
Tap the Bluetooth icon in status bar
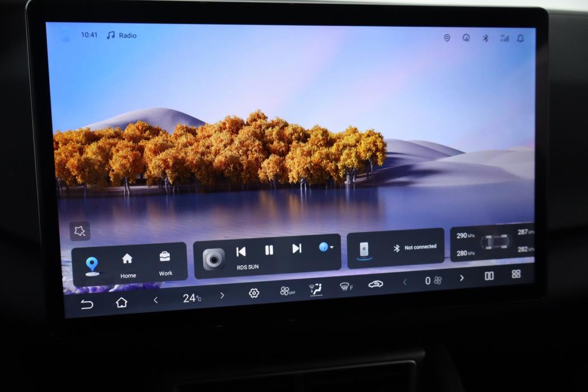485,38
